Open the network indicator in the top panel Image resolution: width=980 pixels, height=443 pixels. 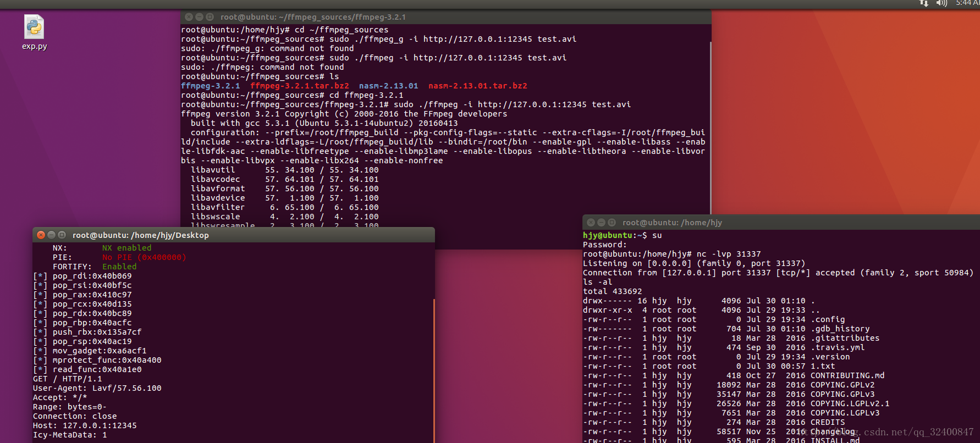point(924,3)
